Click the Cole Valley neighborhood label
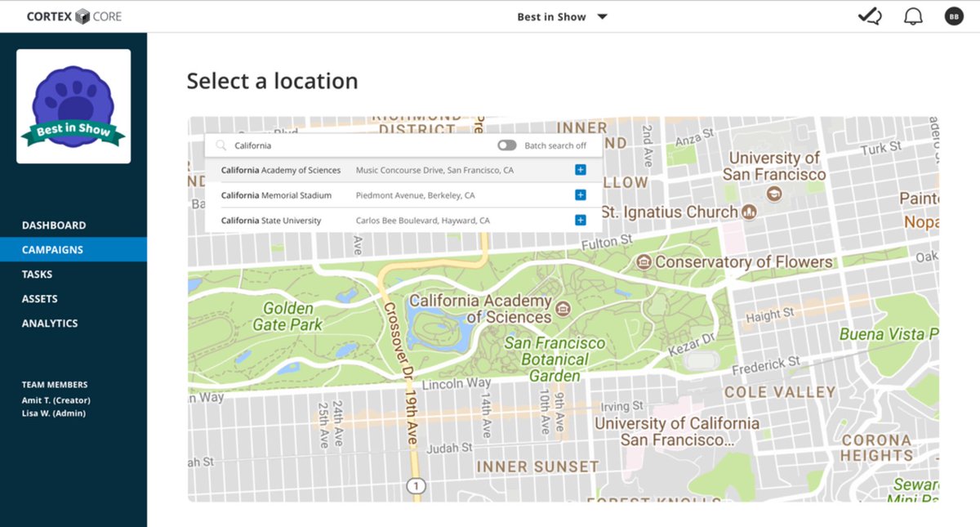The image size is (980, 527). [x=780, y=393]
